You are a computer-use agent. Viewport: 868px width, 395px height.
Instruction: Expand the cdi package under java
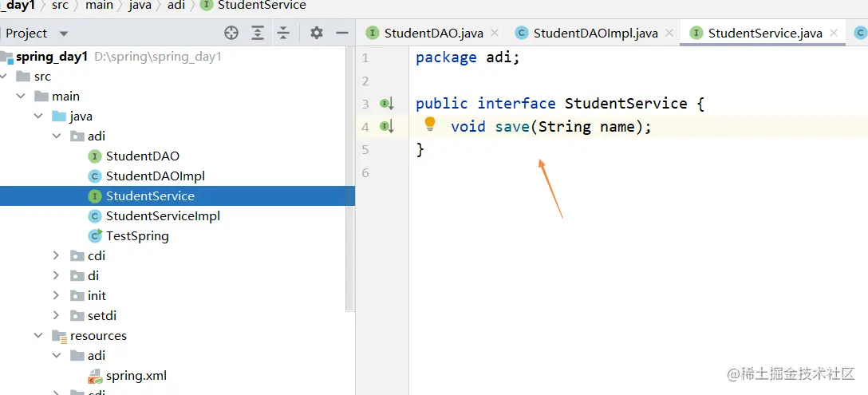pos(57,256)
